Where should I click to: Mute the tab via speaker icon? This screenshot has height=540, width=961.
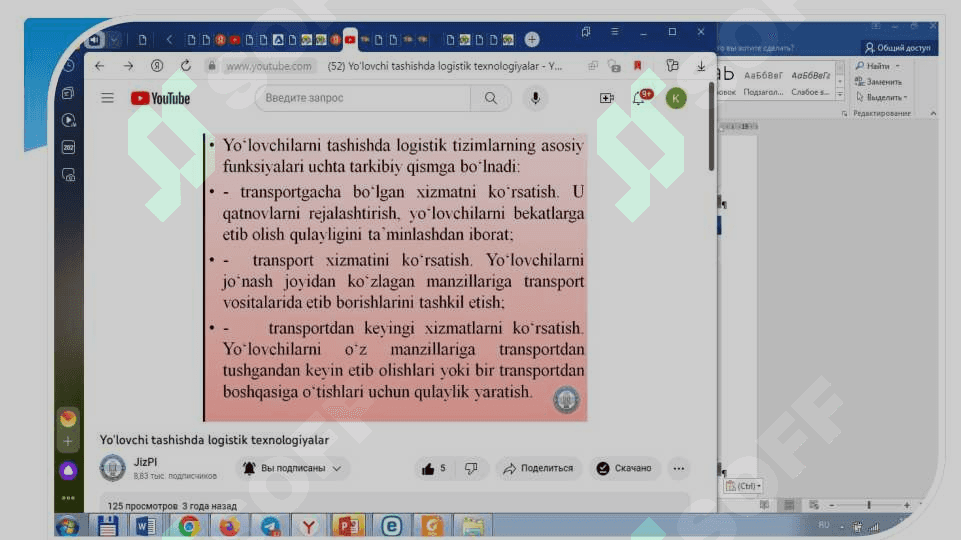coord(94,40)
